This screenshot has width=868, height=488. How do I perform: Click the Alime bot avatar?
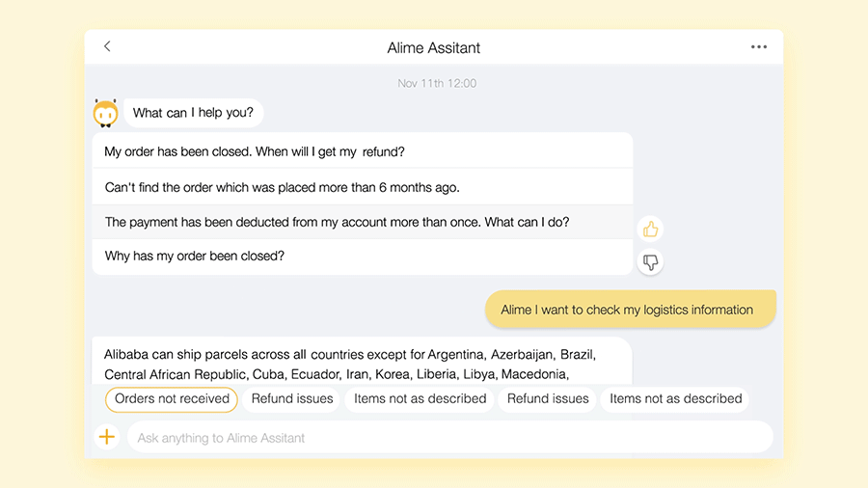tap(105, 113)
